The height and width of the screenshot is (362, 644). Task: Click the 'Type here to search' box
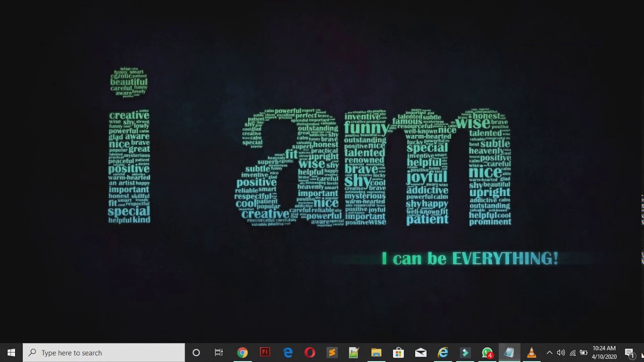click(104, 352)
